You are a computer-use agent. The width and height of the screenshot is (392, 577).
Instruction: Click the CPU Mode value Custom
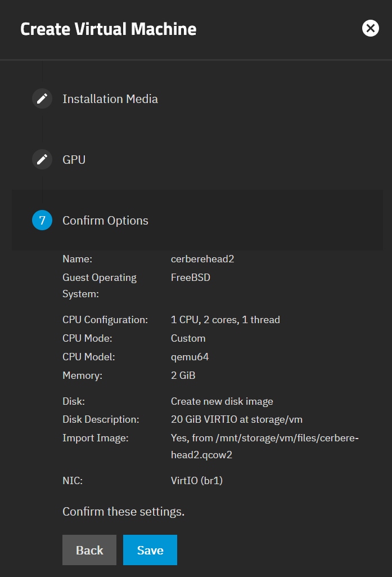click(x=188, y=338)
